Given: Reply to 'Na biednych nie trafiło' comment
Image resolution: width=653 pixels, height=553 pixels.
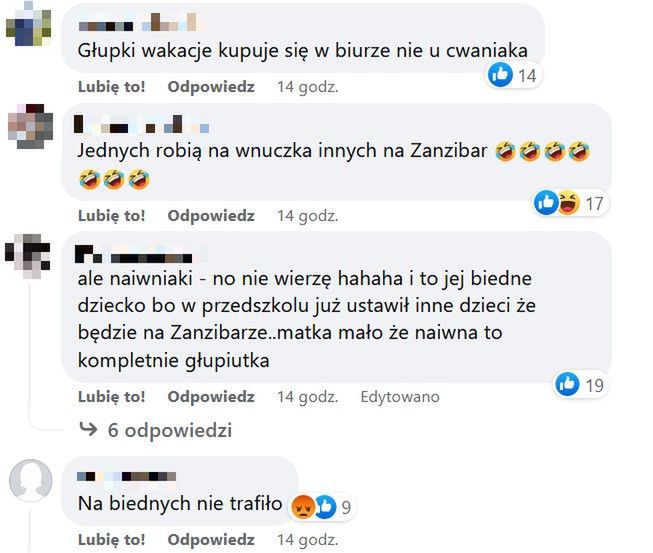Looking at the screenshot, I should tap(211, 540).
